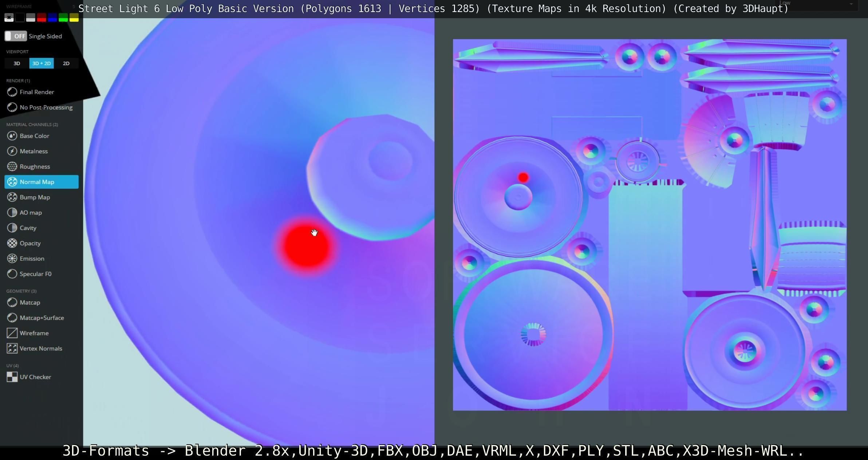868x460 pixels.
Task: Toggle the Single Sided switch
Action: 15,36
